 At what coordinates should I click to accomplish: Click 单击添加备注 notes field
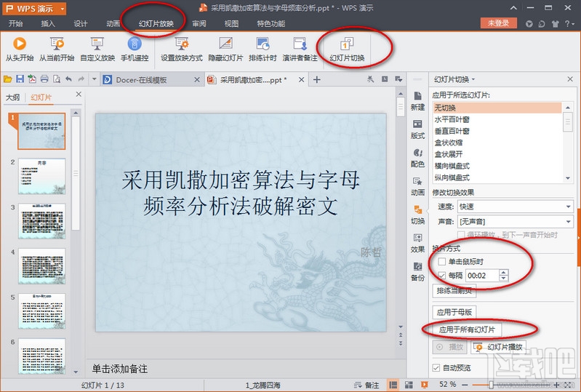246,369
